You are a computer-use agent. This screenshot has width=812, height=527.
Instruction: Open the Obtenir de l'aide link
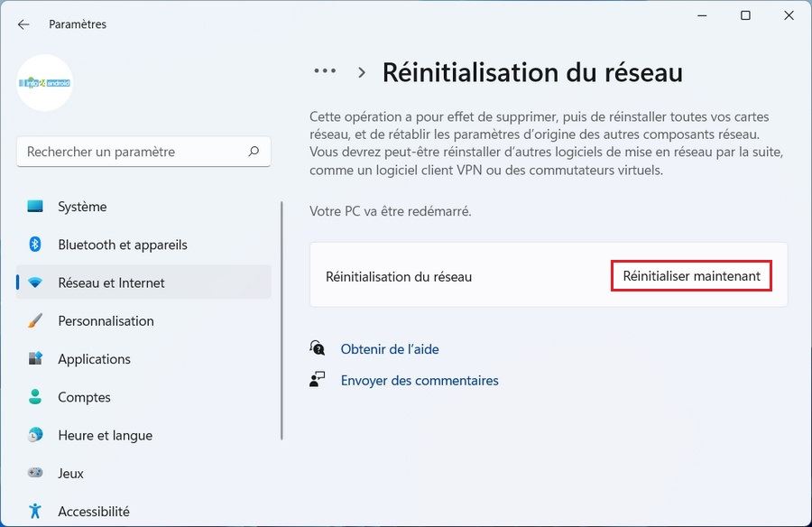pyautogui.click(x=389, y=348)
